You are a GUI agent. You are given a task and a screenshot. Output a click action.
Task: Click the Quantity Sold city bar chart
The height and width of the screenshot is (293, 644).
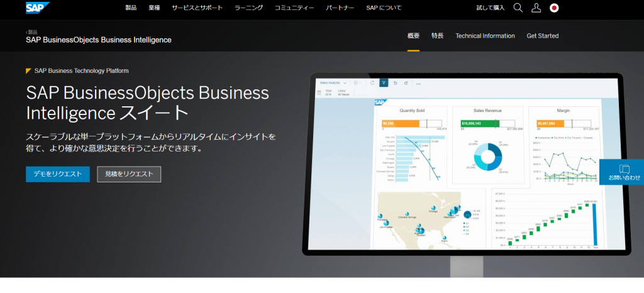[x=412, y=158]
